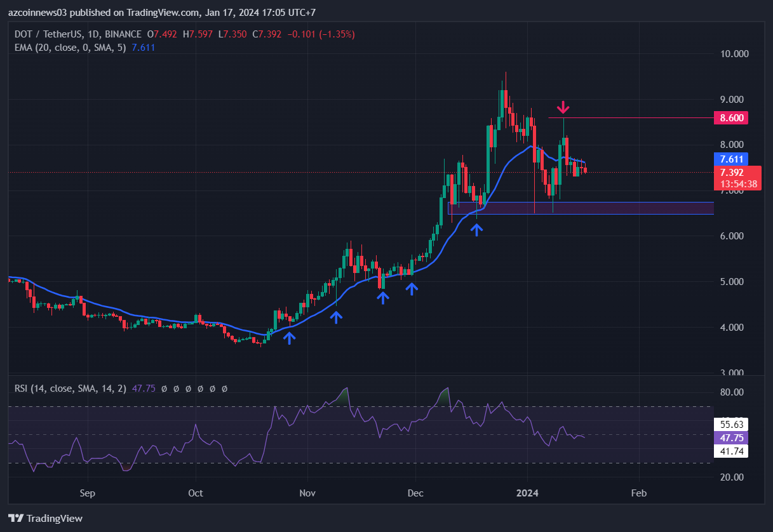Screen dimensions: 773x532
Task: Click the pink down arrow above the 8.600 line
Action: coord(563,107)
